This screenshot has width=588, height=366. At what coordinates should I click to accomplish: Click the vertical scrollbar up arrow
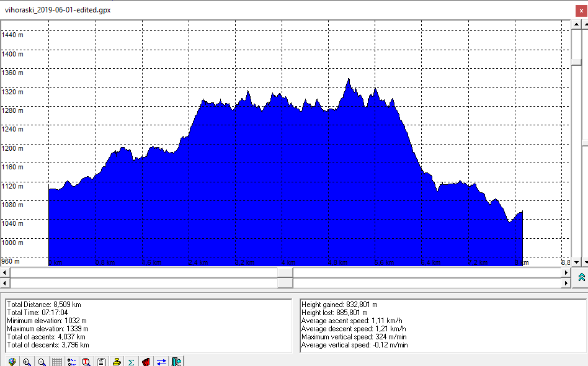576,25
